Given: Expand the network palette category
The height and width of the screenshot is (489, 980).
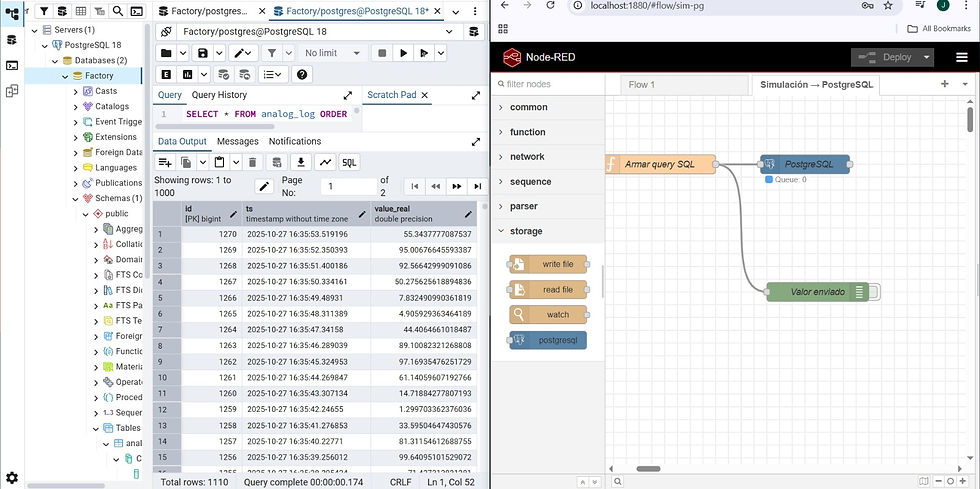Looking at the screenshot, I should point(548,157).
